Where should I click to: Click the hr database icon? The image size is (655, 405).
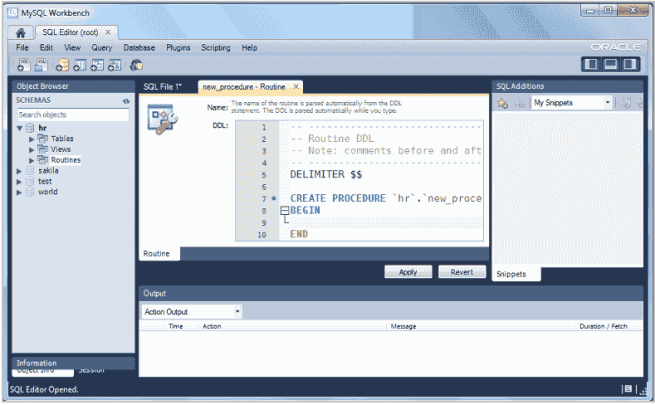pos(30,128)
